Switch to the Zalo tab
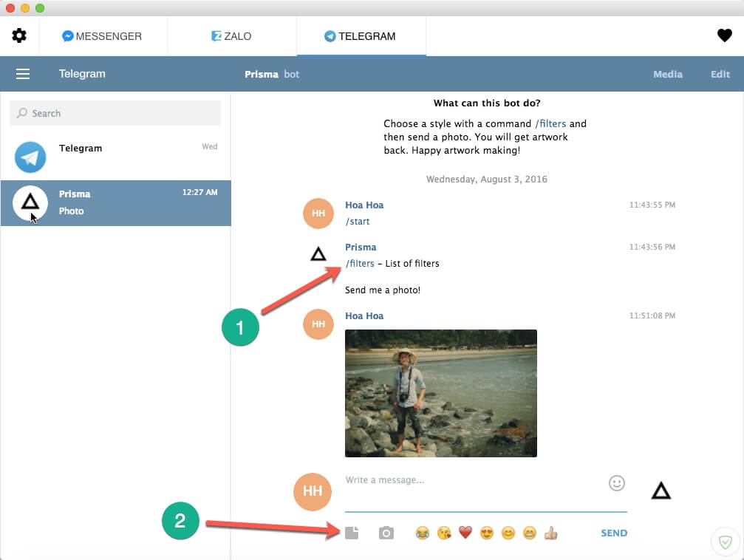Image resolution: width=744 pixels, height=560 pixels. [x=231, y=36]
